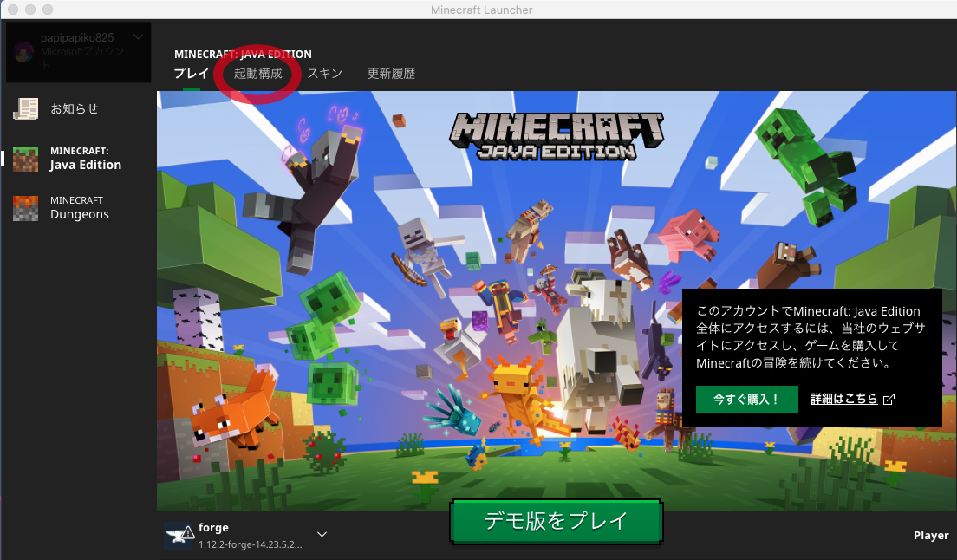The image size is (957, 560).
Task: Click the purchase notice message text
Action: coord(811,336)
